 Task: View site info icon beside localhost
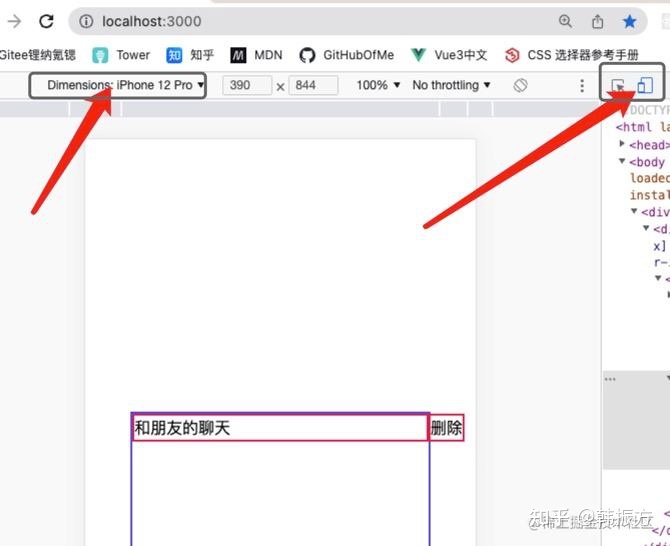coord(86,21)
